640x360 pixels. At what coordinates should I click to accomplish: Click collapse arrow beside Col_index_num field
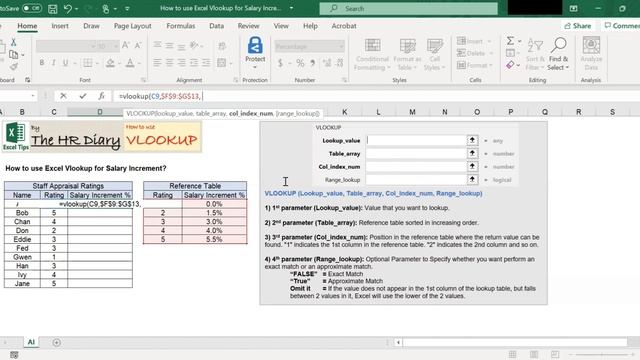[472, 167]
